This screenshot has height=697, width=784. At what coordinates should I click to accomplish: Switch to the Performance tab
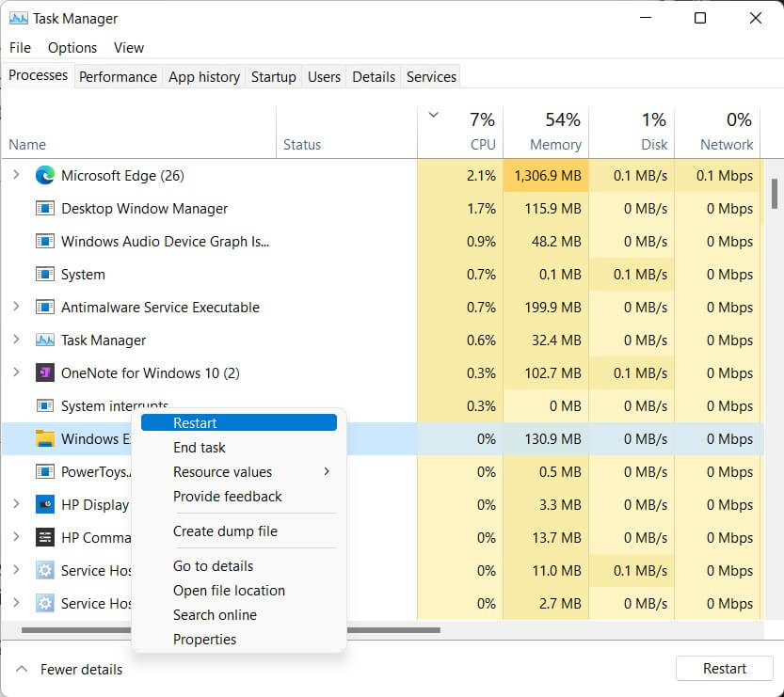118,76
